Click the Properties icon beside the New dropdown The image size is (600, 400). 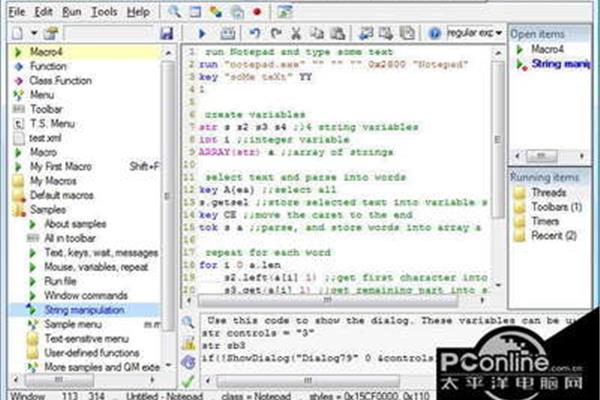tap(51, 33)
